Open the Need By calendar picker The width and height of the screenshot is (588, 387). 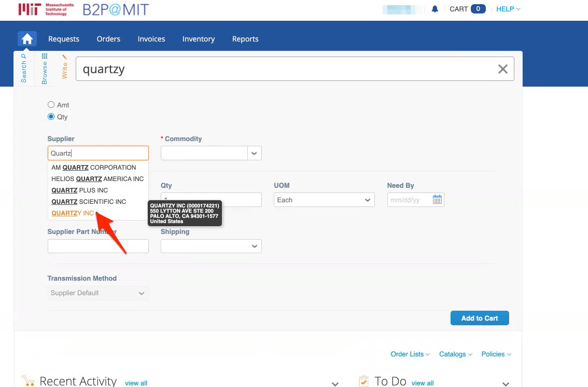(437, 200)
